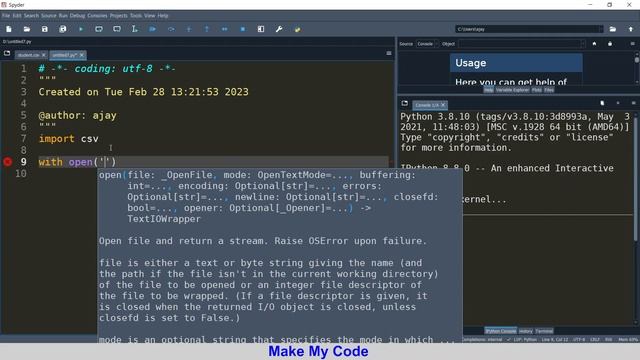Open IPython console options menu
The width and height of the screenshot is (640, 360).
[633, 103]
